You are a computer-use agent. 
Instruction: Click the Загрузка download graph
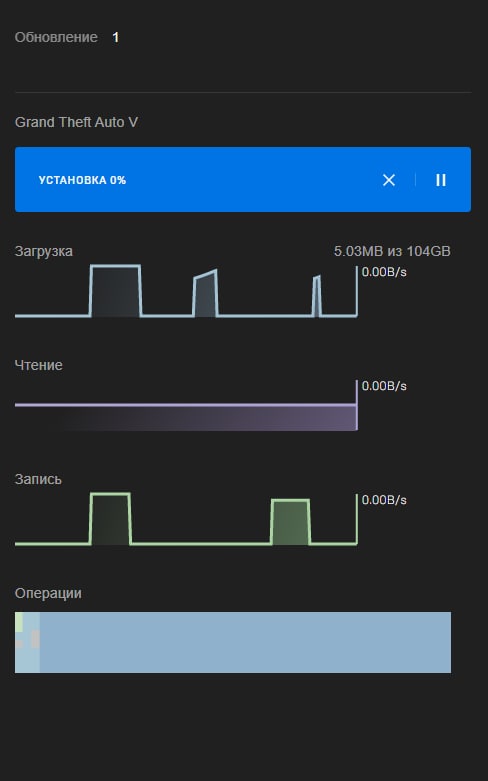186,291
